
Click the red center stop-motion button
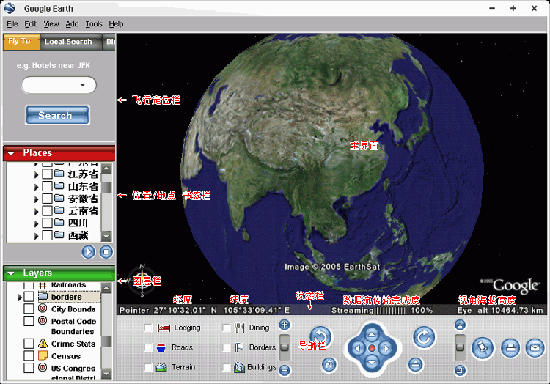(372, 348)
